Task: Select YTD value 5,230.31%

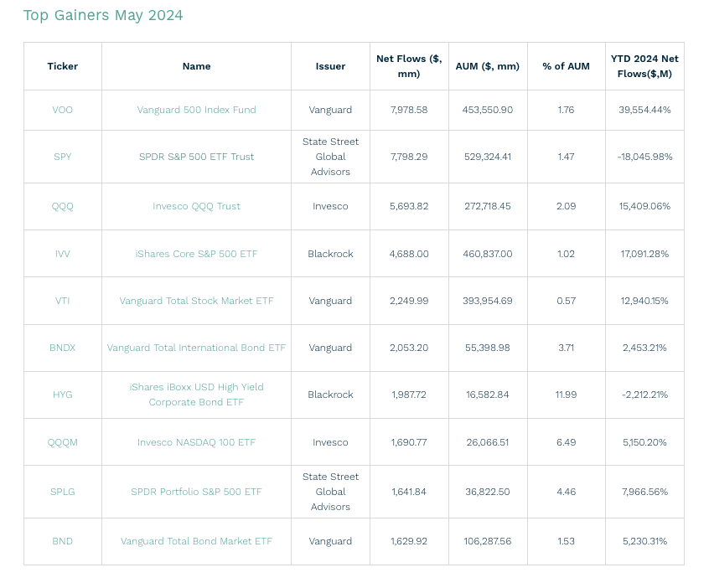Action: click(644, 541)
